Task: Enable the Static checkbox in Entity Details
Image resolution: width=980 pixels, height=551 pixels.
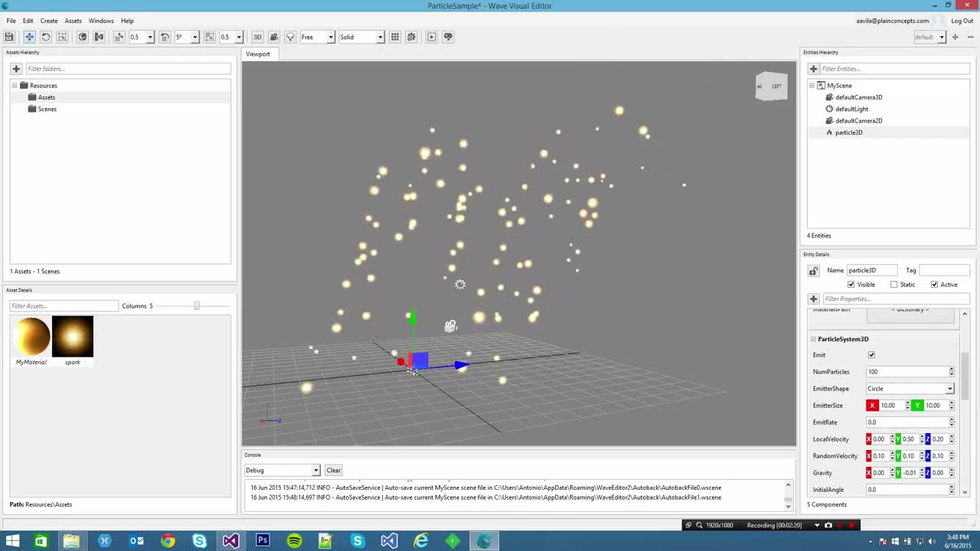Action: 893,284
